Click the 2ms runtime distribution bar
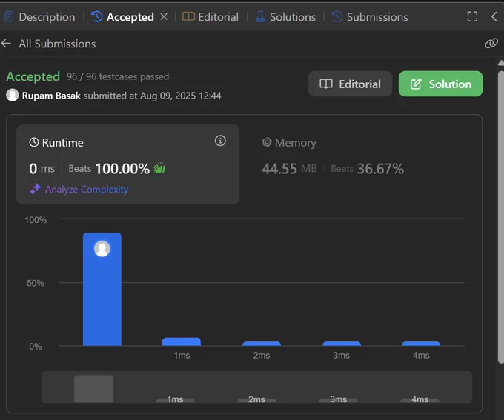The width and height of the screenshot is (504, 420). click(262, 344)
